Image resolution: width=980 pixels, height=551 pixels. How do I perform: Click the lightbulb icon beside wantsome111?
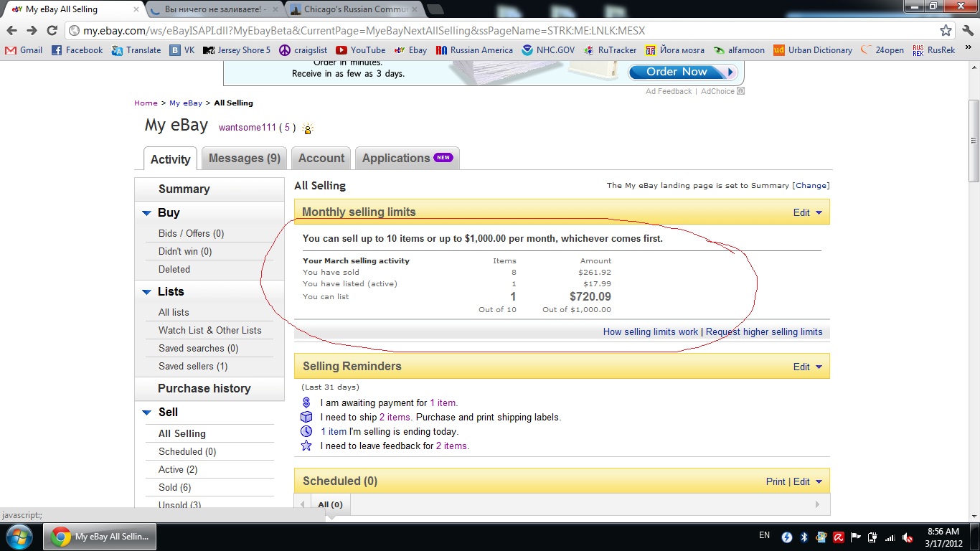click(x=308, y=129)
